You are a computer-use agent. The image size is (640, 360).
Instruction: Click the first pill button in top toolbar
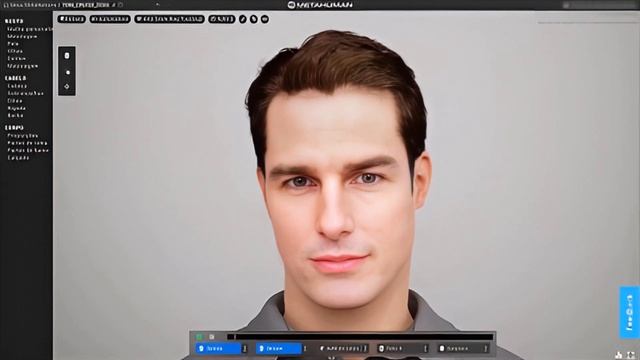coord(71,19)
